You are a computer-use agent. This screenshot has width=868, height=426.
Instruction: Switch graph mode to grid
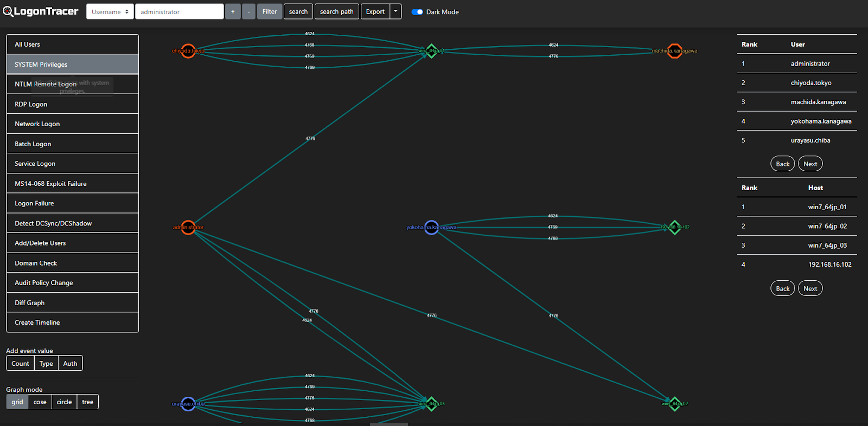point(17,402)
